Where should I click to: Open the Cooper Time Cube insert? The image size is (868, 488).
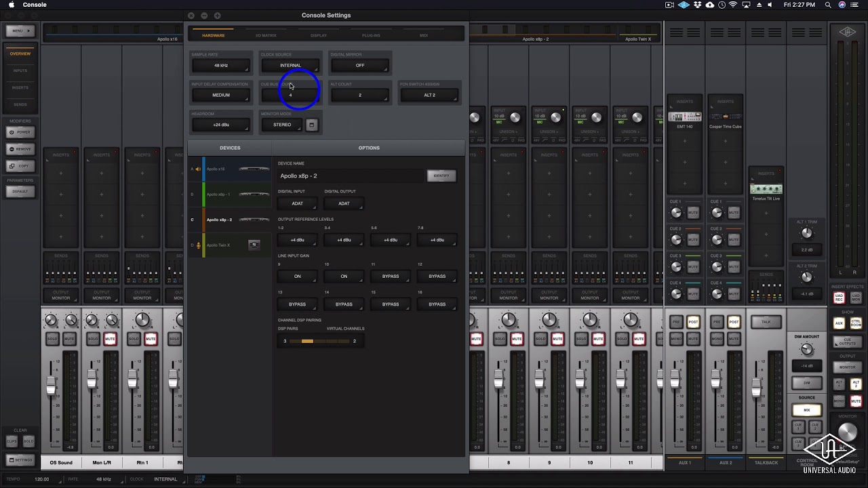click(726, 119)
